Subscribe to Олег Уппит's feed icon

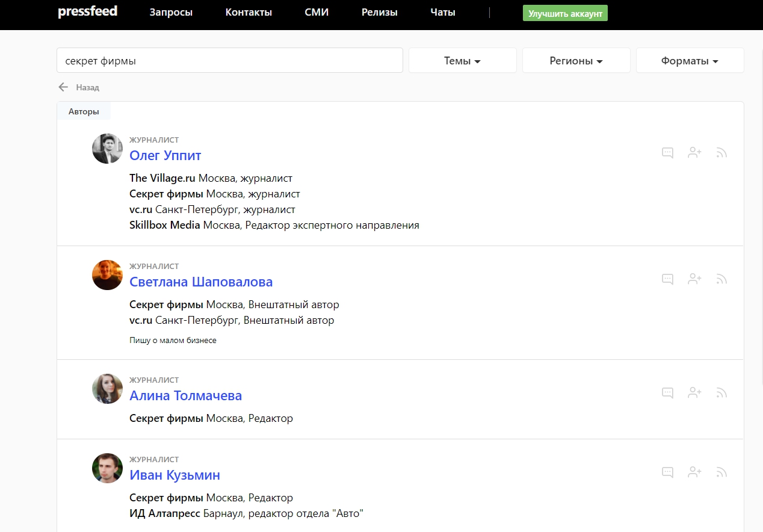tap(721, 153)
